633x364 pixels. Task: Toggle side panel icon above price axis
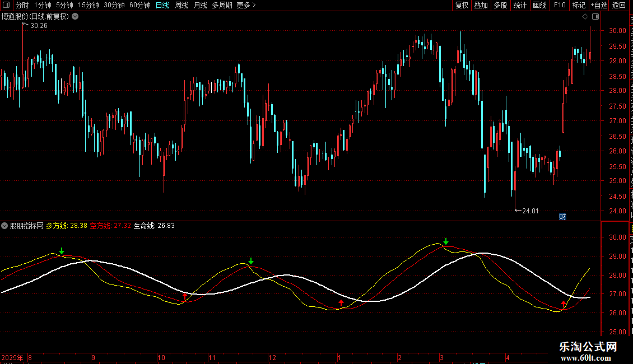pos(595,17)
